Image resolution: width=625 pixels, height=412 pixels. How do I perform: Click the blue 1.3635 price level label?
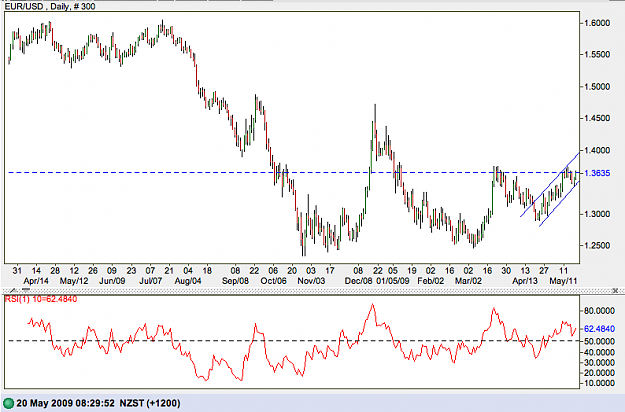[x=597, y=173]
